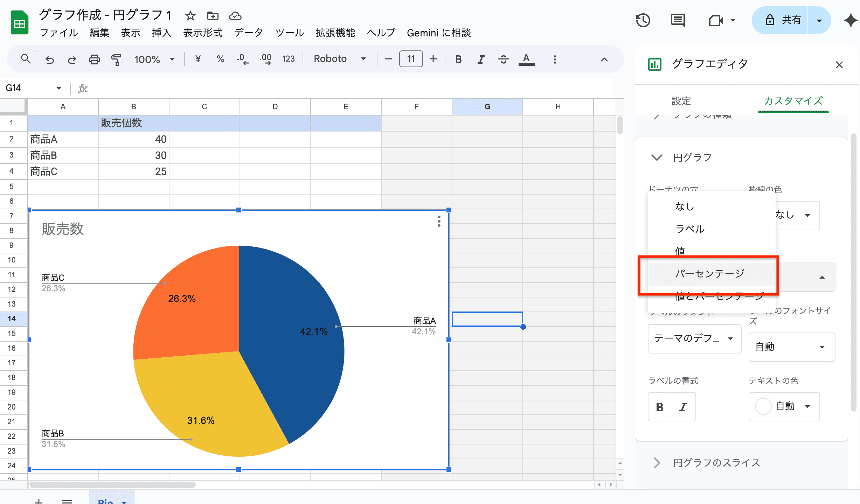
Task: Open the テキストの色 color picker
Action: [784, 407]
